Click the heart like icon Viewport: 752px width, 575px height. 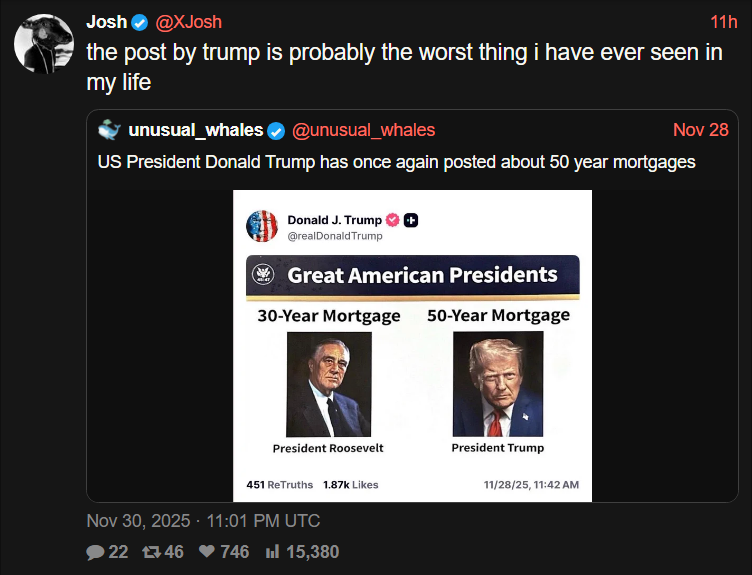point(207,552)
